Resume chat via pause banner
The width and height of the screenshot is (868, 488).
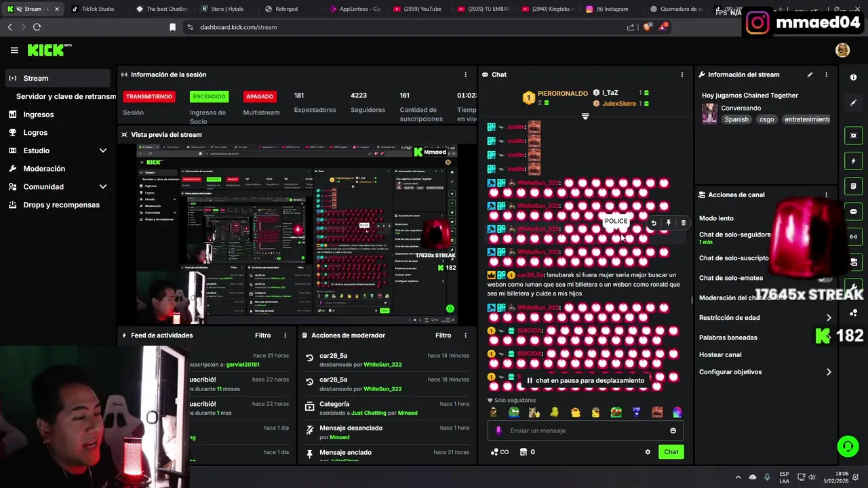[x=585, y=380]
